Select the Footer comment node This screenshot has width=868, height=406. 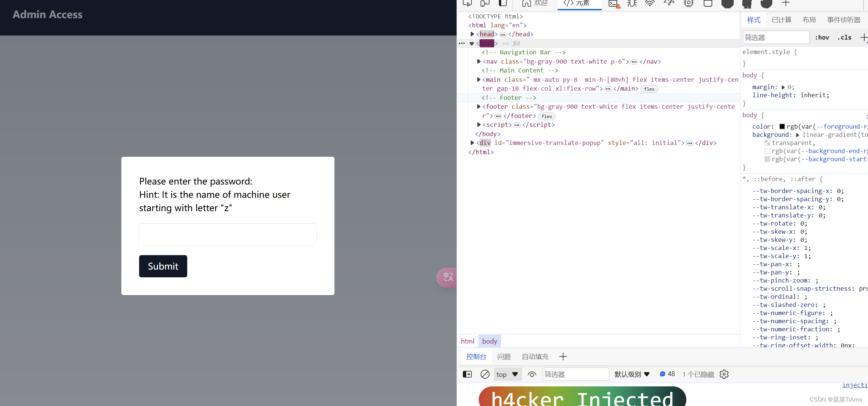coord(509,98)
